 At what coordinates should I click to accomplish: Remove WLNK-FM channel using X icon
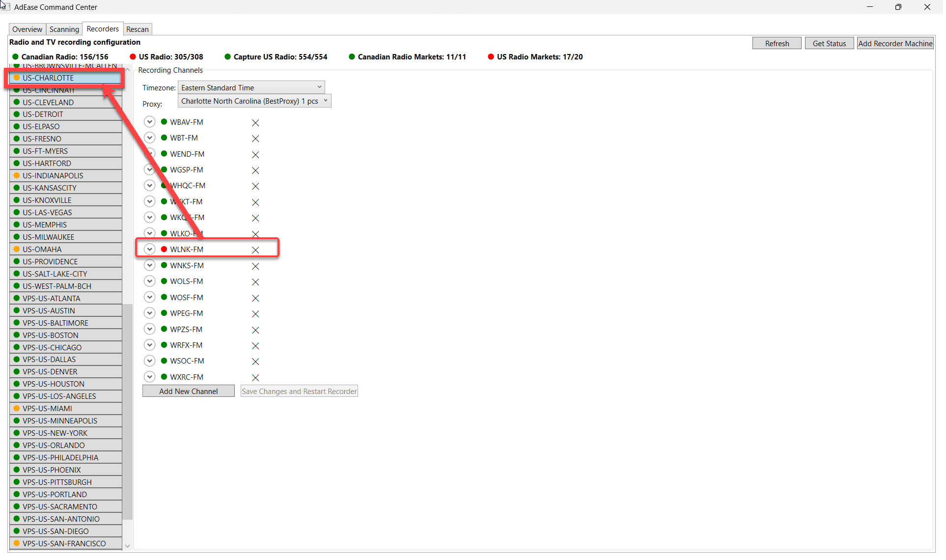255,250
